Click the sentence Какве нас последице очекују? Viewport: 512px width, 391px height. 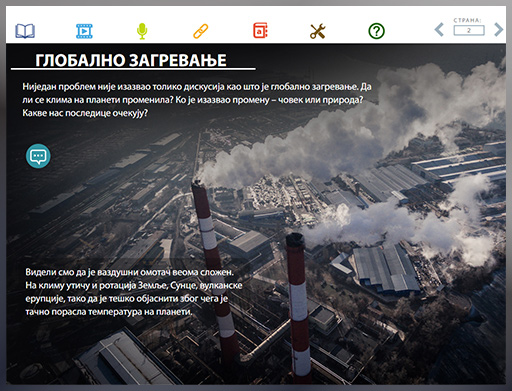[x=85, y=113]
